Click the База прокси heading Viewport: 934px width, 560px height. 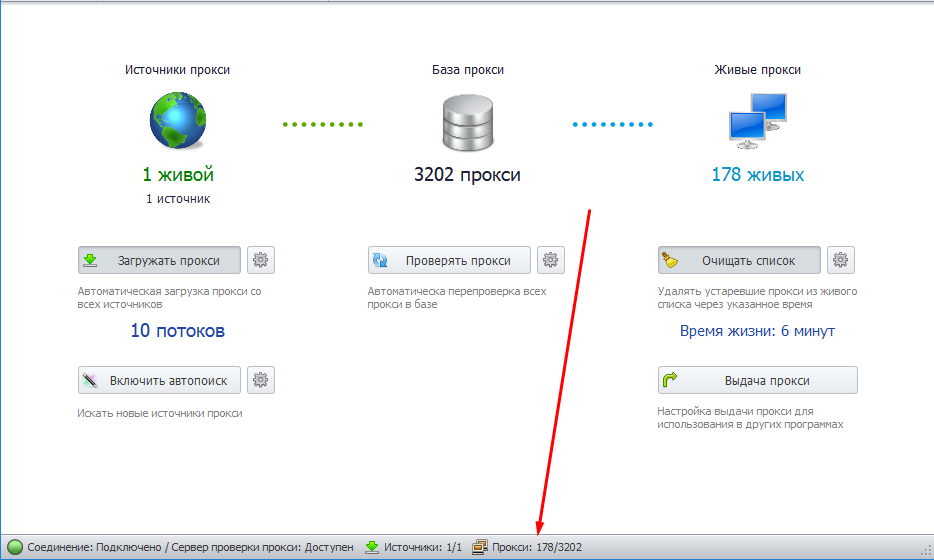click(468, 70)
